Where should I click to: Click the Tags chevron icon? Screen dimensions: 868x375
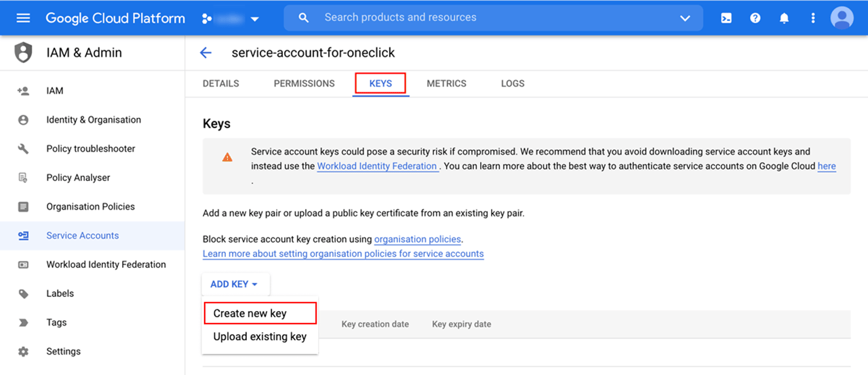click(x=24, y=323)
